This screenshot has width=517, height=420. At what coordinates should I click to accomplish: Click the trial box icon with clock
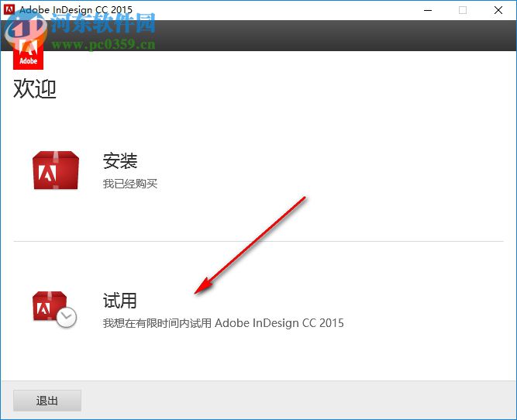click(x=54, y=309)
